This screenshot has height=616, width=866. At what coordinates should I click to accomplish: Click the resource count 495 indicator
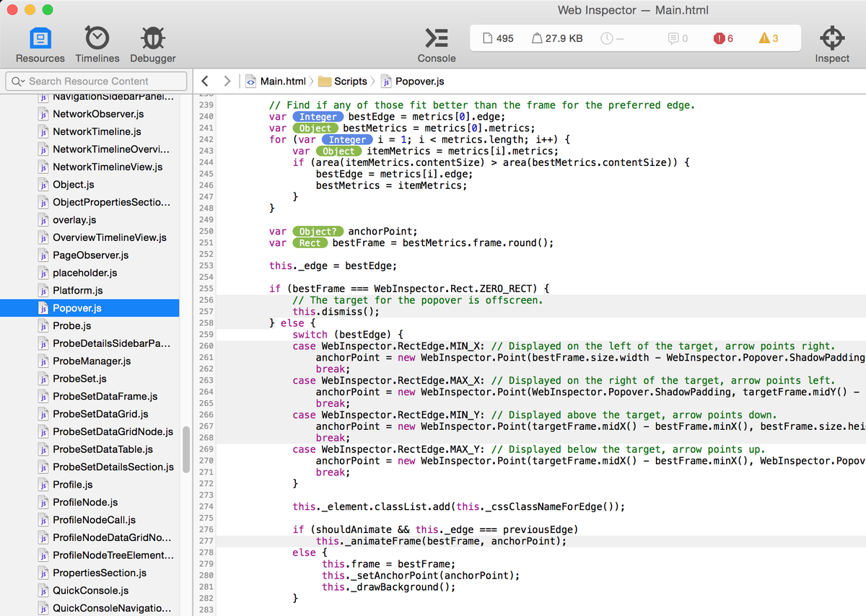pyautogui.click(x=498, y=38)
